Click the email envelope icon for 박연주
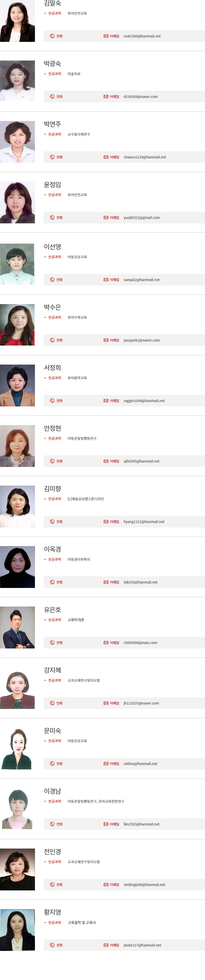The height and width of the screenshot is (980, 205). pyautogui.click(x=106, y=157)
